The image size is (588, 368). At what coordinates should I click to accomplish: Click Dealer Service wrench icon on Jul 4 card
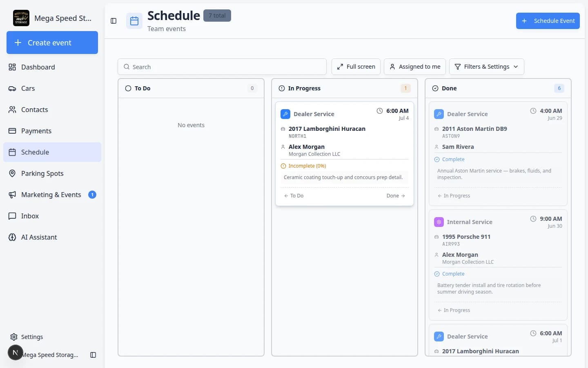click(x=285, y=114)
